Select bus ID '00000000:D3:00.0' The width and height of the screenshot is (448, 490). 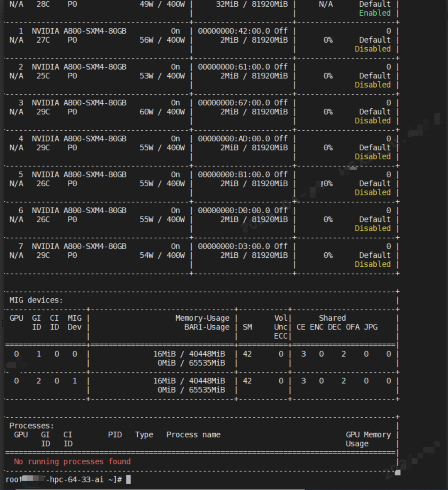[x=234, y=246]
